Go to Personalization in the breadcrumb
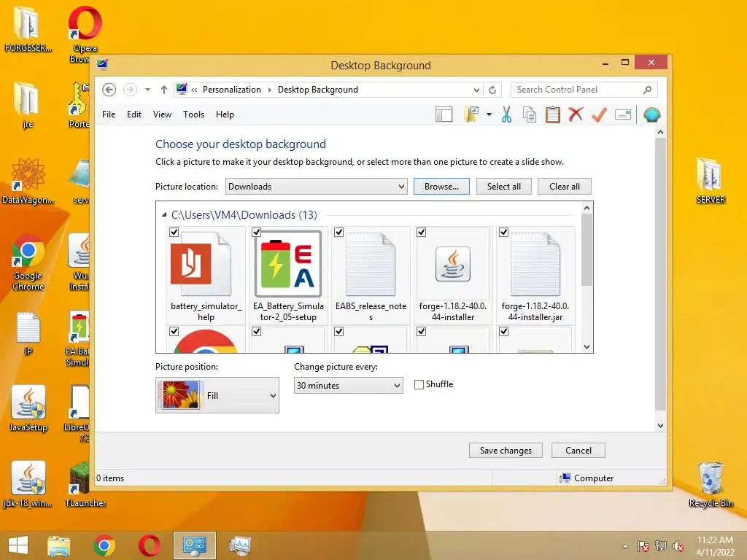The width and height of the screenshot is (747, 560). [x=231, y=90]
